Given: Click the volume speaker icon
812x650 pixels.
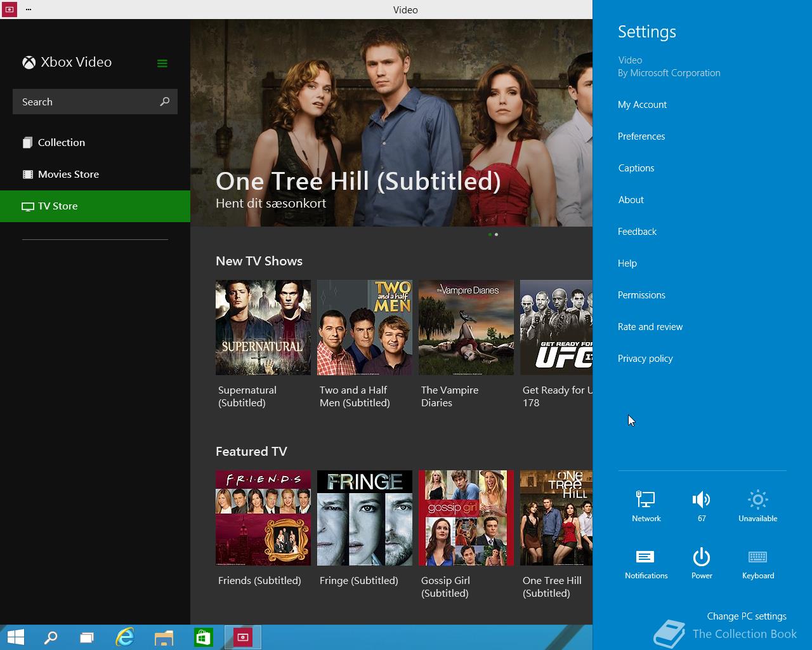Looking at the screenshot, I should tap(702, 500).
